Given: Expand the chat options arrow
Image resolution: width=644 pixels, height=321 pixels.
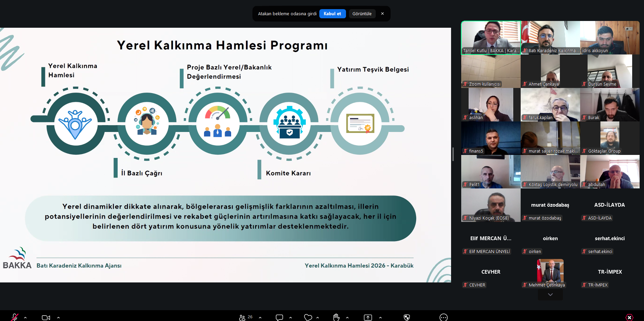Looking at the screenshot, I should (x=291, y=318).
